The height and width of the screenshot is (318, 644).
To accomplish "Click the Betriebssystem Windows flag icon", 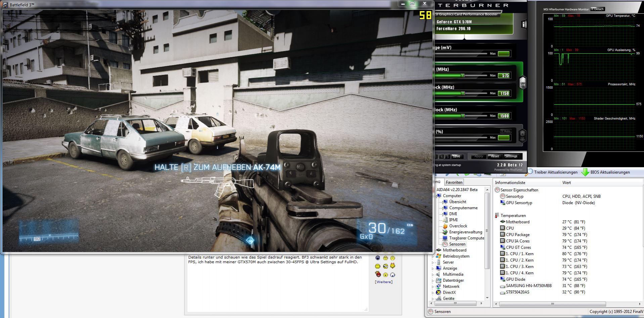I will (439, 256).
